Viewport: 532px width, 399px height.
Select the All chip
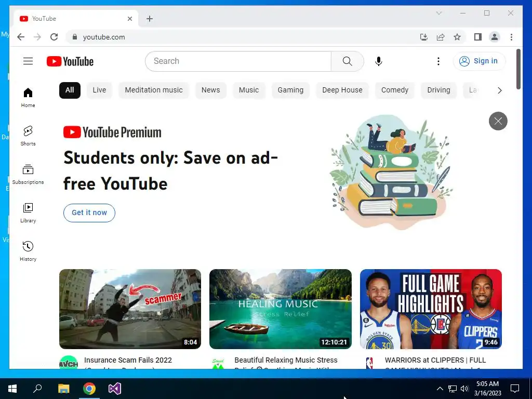tap(70, 90)
